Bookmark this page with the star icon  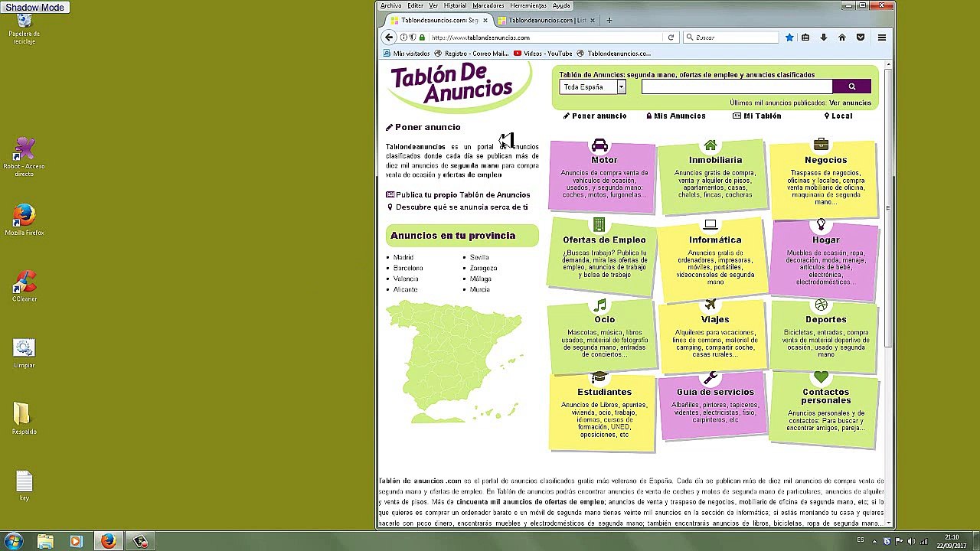789,37
